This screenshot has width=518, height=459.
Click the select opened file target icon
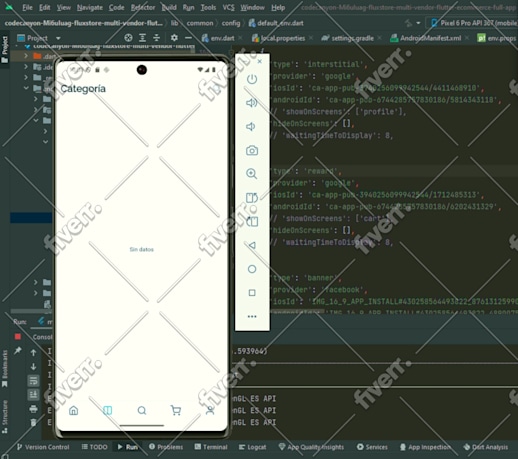[x=128, y=38]
